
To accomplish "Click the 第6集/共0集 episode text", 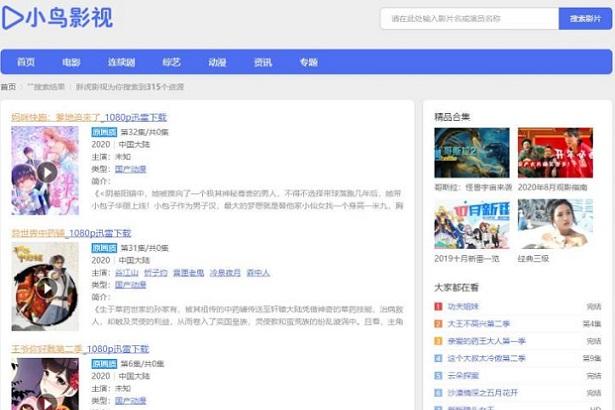I will coord(142,364).
